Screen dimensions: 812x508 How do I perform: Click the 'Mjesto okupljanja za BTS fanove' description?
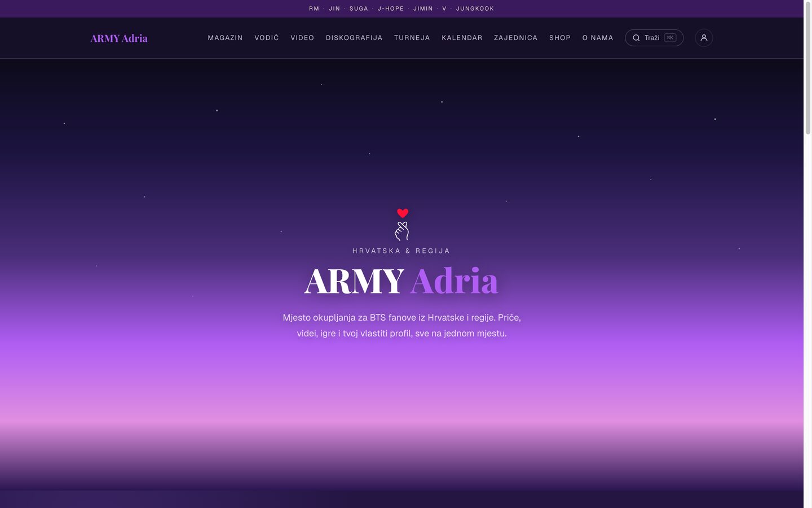coord(401,325)
